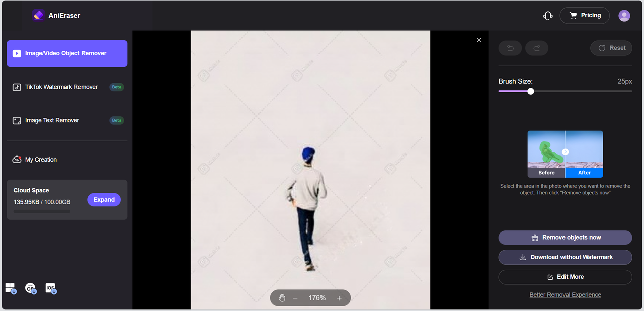Image resolution: width=644 pixels, height=311 pixels.
Task: Select the hand pan tool
Action: pos(282,298)
